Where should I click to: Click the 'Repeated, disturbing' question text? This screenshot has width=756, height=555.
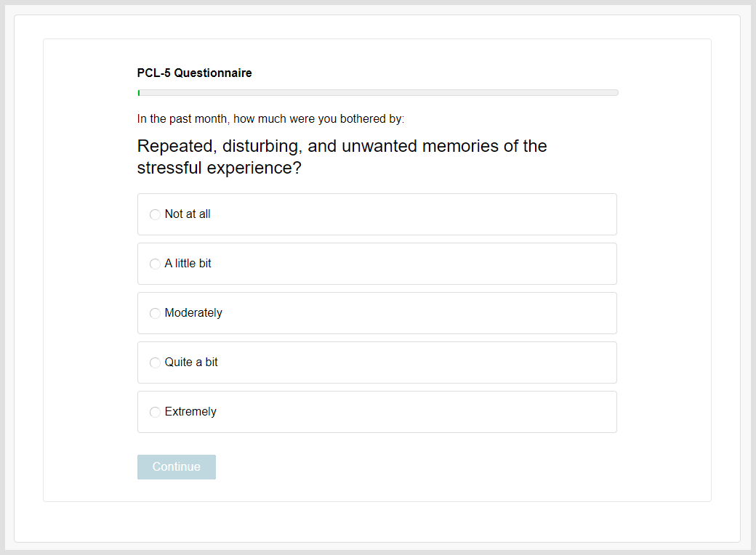point(342,157)
